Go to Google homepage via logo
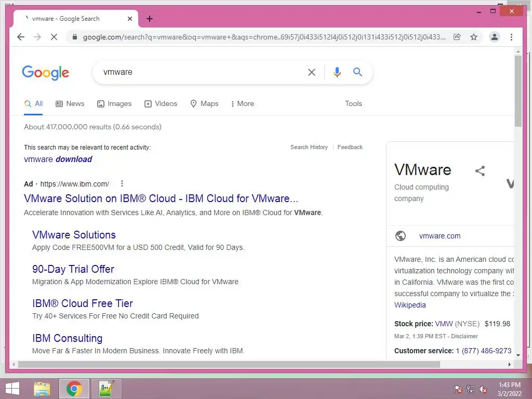The height and width of the screenshot is (399, 532). 46,73
